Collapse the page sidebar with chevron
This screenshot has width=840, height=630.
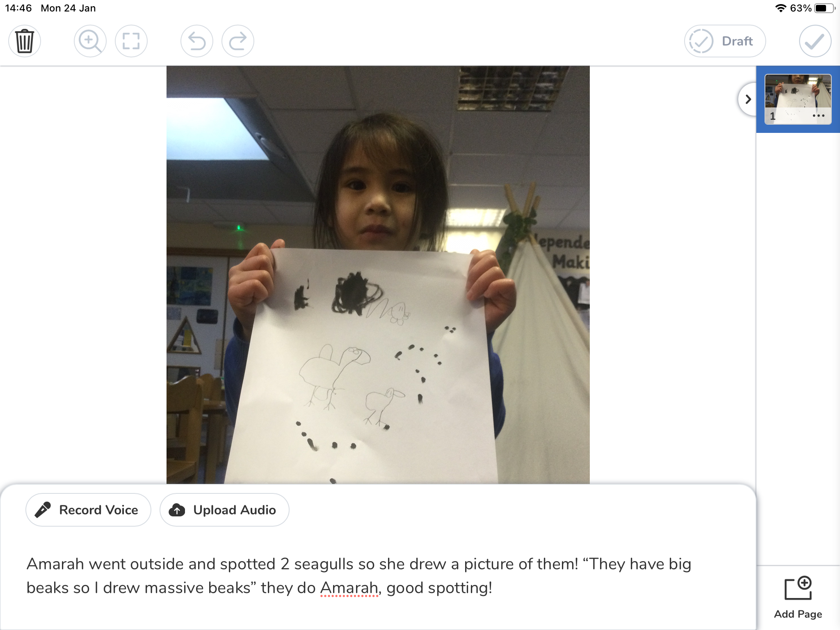[748, 99]
